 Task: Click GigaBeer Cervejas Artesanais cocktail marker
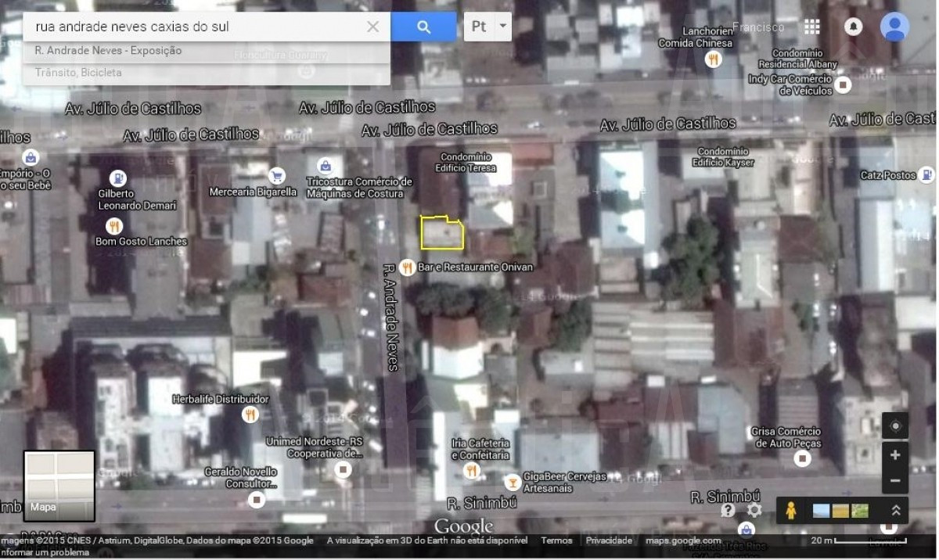(512, 481)
